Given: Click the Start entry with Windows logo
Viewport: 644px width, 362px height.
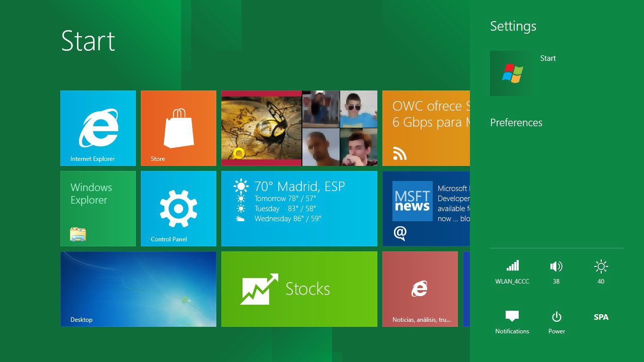Looking at the screenshot, I should (x=512, y=73).
